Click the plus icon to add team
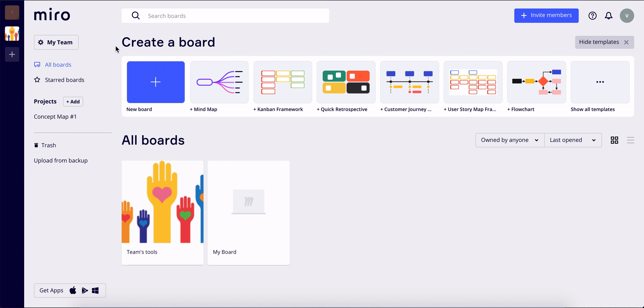Image resolution: width=644 pixels, height=308 pixels. [12, 54]
